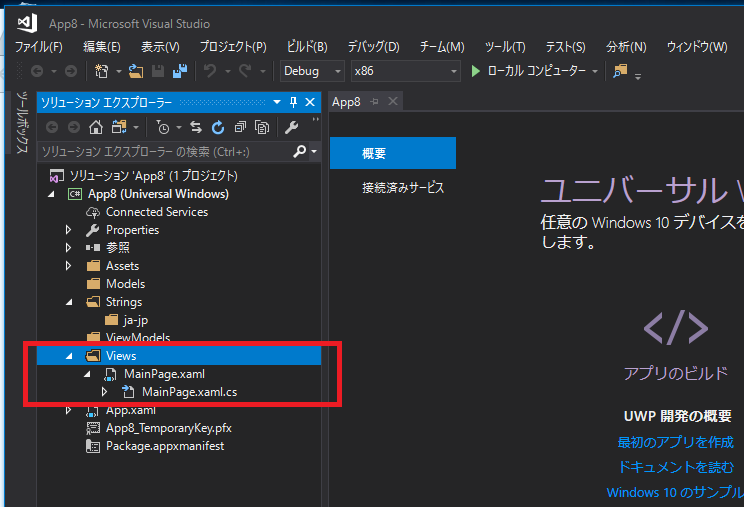
Task: Open Properties via the wrench icon
Action: [x=291, y=127]
